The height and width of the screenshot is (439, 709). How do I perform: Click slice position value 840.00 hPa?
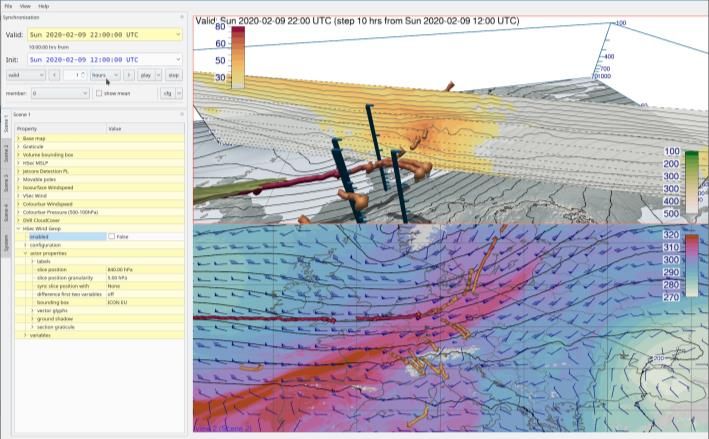point(120,269)
